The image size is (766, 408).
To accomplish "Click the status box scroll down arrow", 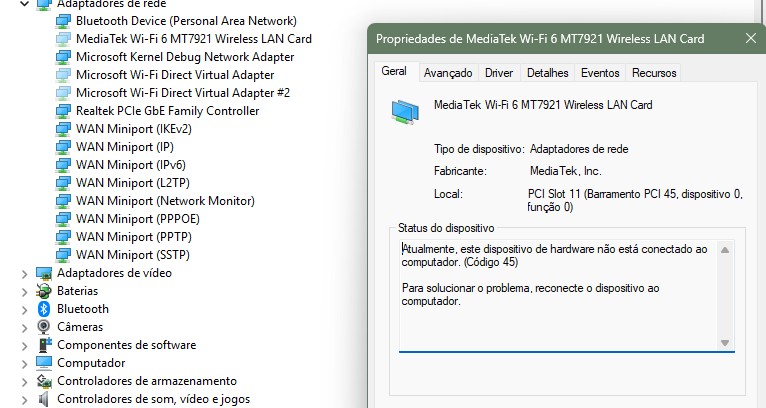I will [x=725, y=343].
